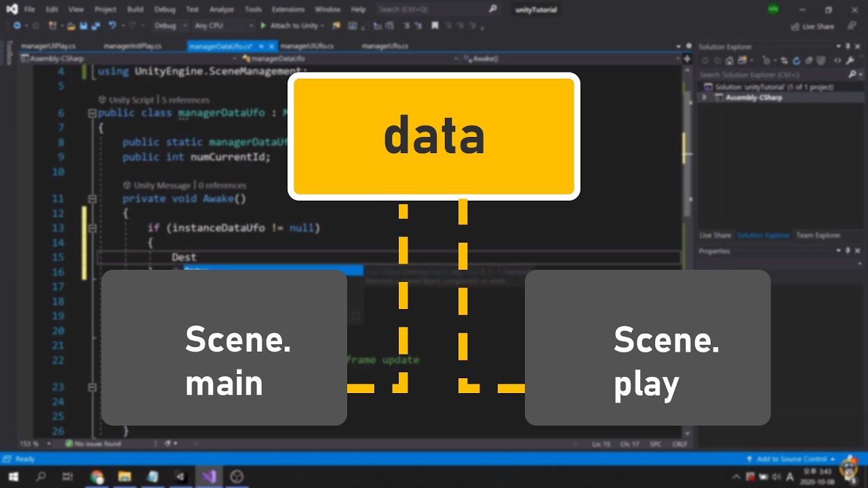The image size is (868, 488).
Task: Switch to managerUIUfo.cs tab
Action: [307, 46]
